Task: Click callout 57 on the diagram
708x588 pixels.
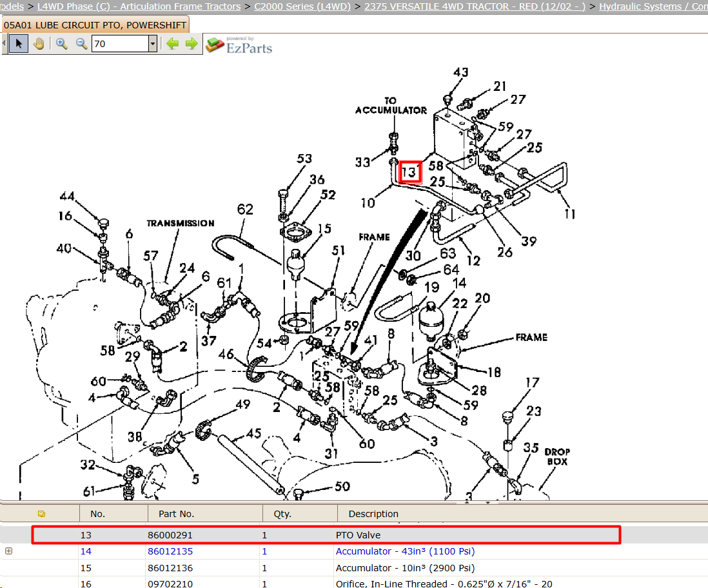Action: [151, 256]
